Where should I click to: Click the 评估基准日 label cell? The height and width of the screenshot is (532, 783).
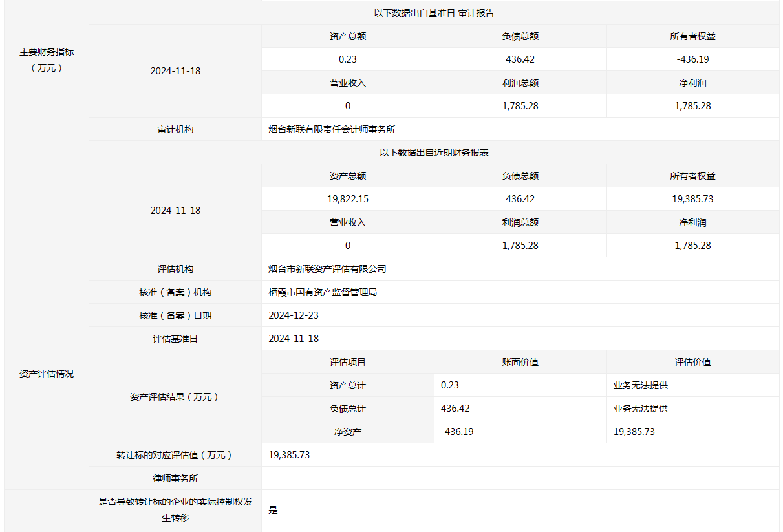click(175, 339)
